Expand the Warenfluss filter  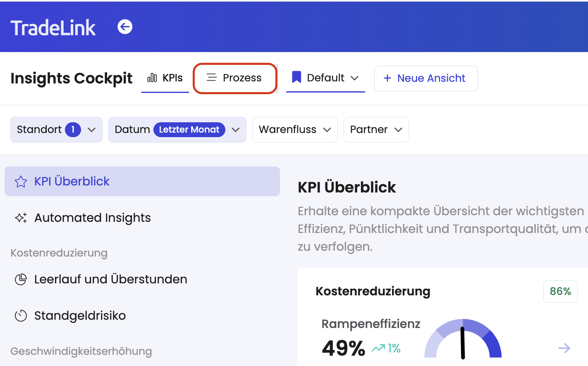tap(295, 130)
